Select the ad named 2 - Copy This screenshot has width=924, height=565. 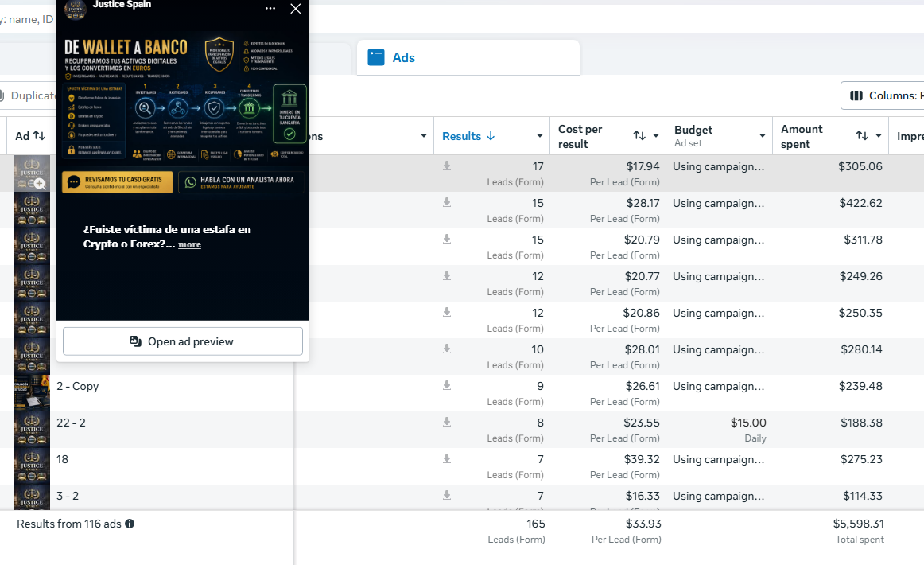point(78,386)
